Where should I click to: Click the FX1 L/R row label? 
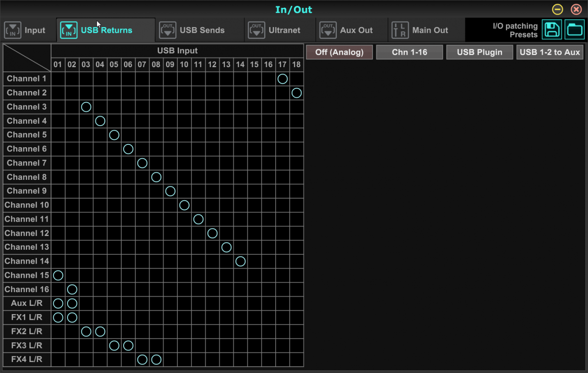pyautogui.click(x=27, y=317)
